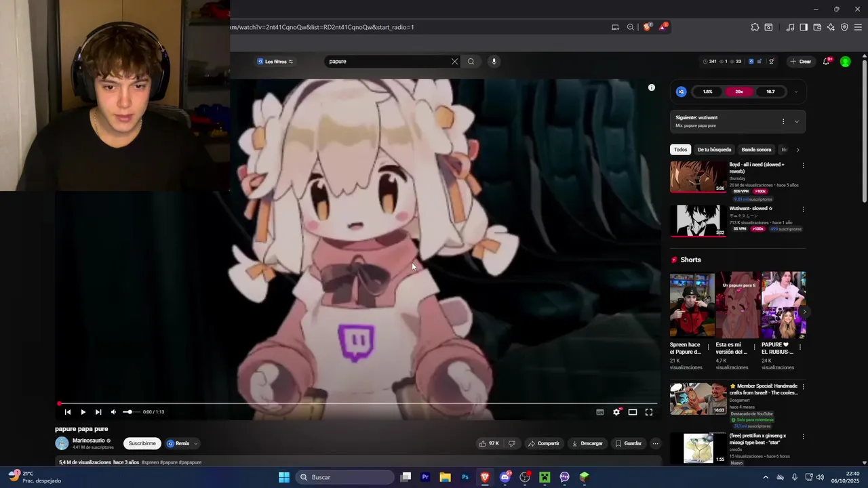Open the green account avatar menu
The width and height of the screenshot is (868, 488).
[x=845, y=62]
